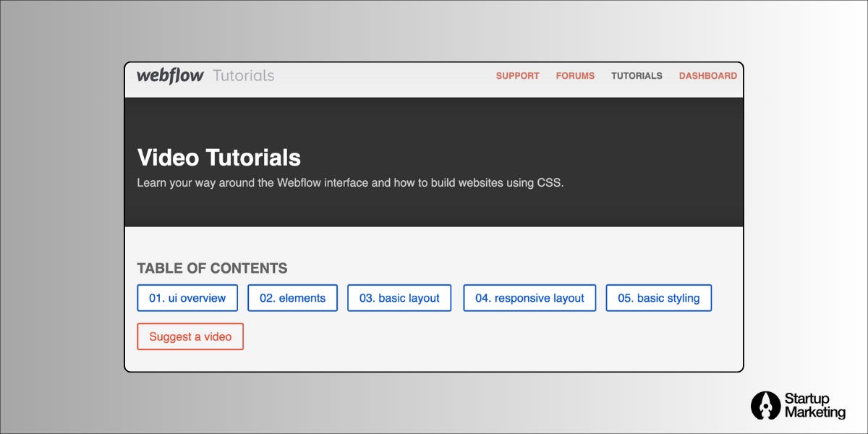868x434 pixels.
Task: Click the Tutorials header text beside logo
Action: [244, 75]
